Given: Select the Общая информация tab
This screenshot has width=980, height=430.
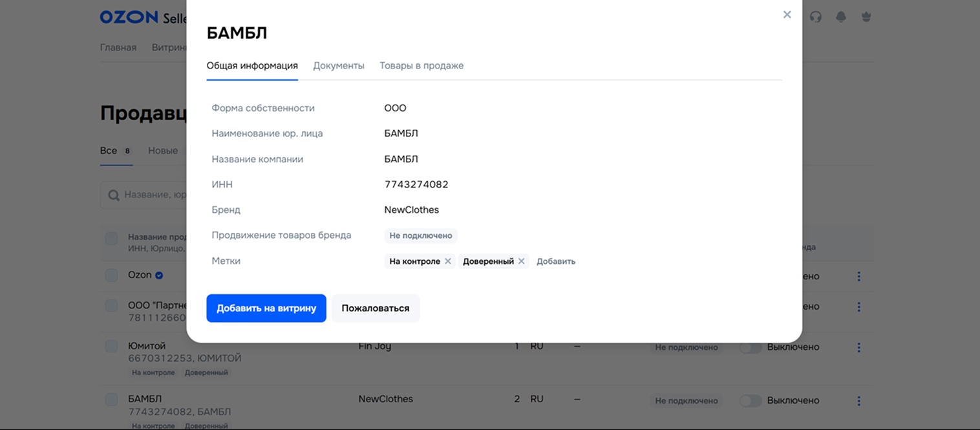Looking at the screenshot, I should click(x=252, y=65).
